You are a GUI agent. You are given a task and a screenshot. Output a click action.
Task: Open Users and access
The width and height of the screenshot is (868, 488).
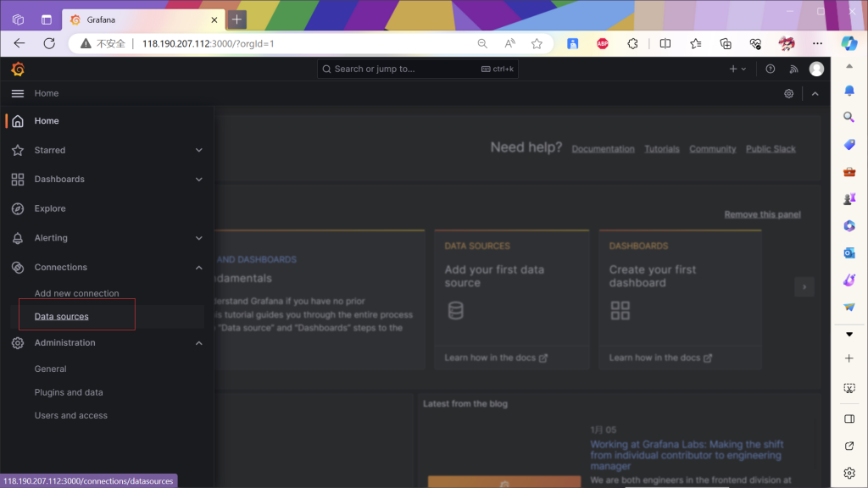click(71, 415)
